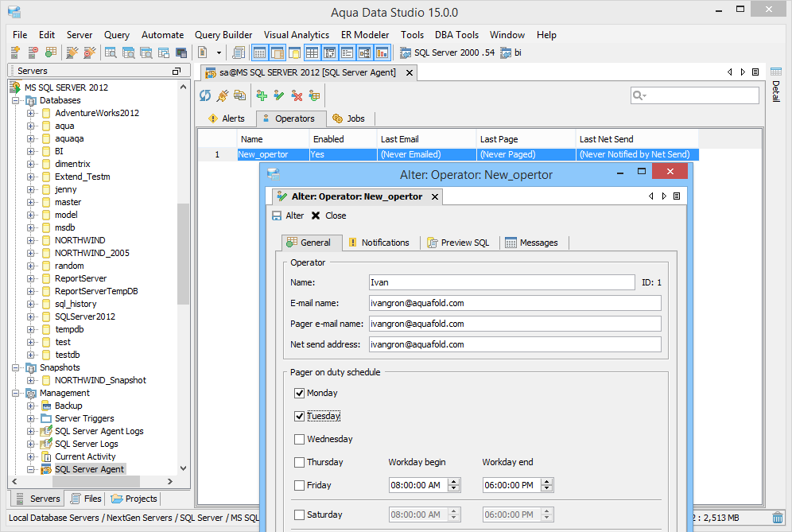Click the tree diagram view icon in the toolbar

[365, 52]
